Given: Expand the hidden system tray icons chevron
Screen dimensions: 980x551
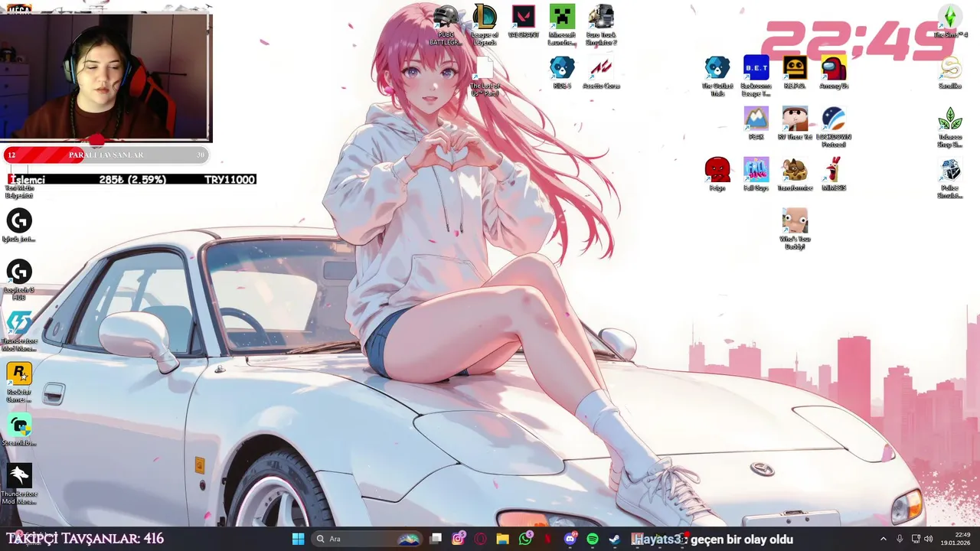Looking at the screenshot, I should coord(883,539).
